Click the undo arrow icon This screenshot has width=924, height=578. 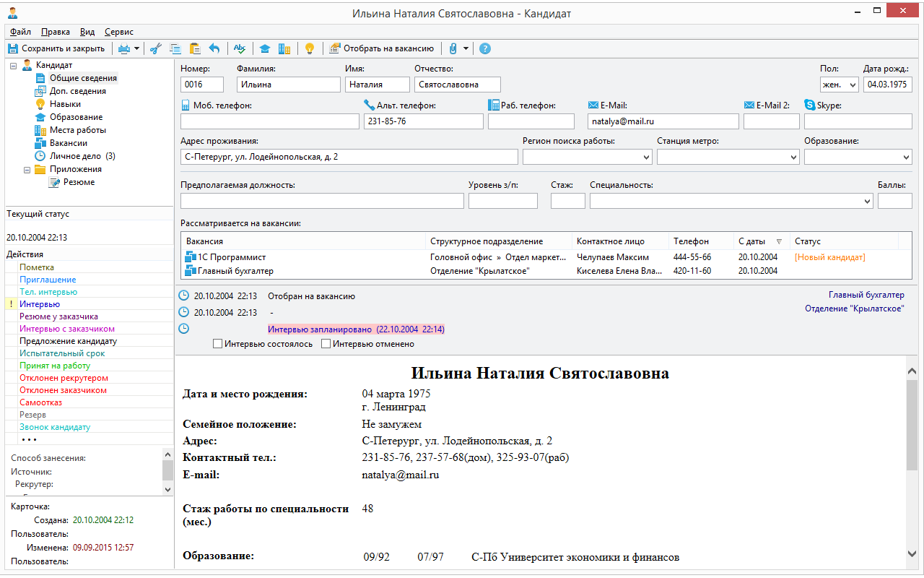tap(214, 48)
